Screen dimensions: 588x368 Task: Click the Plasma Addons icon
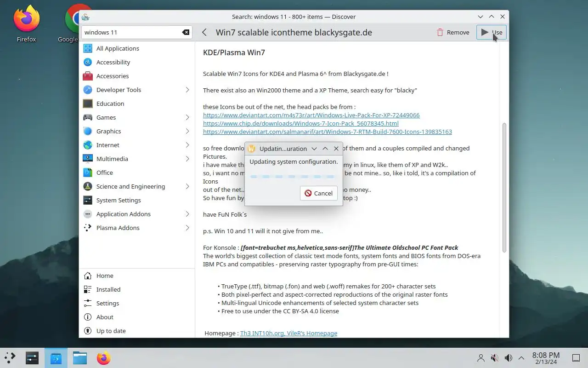(88, 228)
